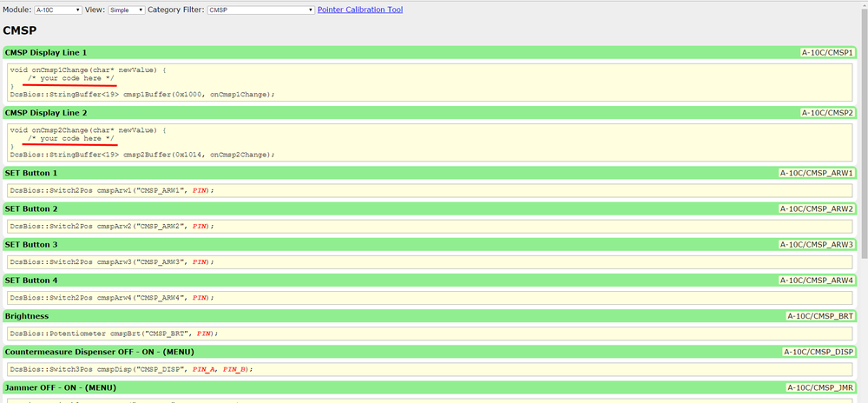Click the cmspArw3 Switch2Pos code line

click(x=431, y=261)
